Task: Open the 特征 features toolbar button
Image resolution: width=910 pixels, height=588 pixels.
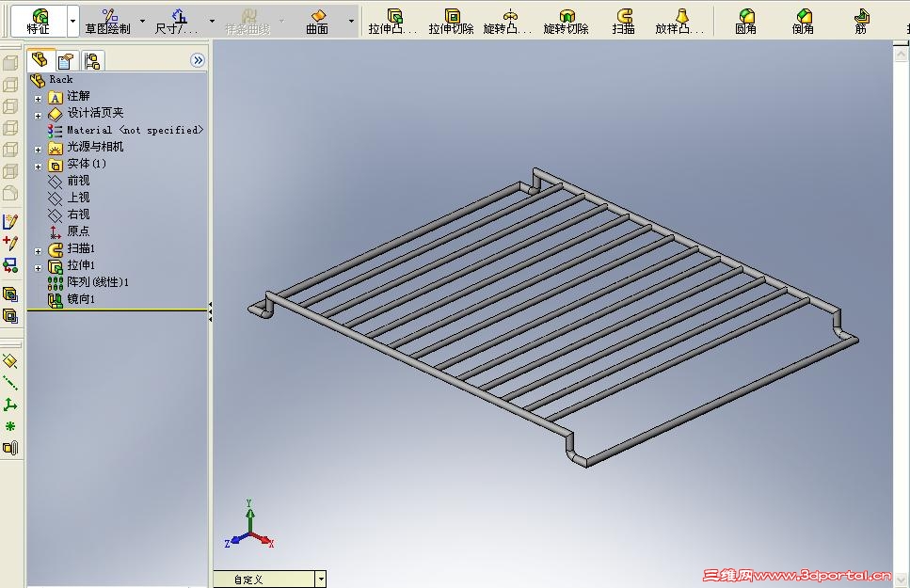Action: coord(39,22)
